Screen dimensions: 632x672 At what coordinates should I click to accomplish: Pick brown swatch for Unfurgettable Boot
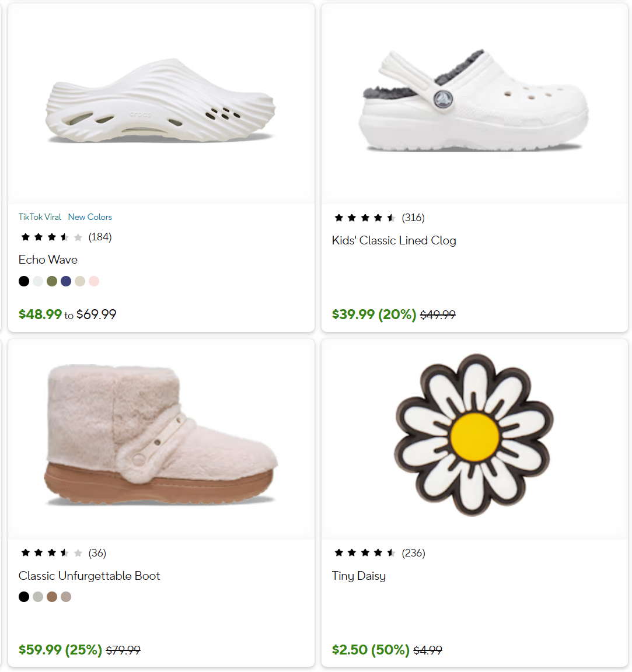(x=52, y=597)
